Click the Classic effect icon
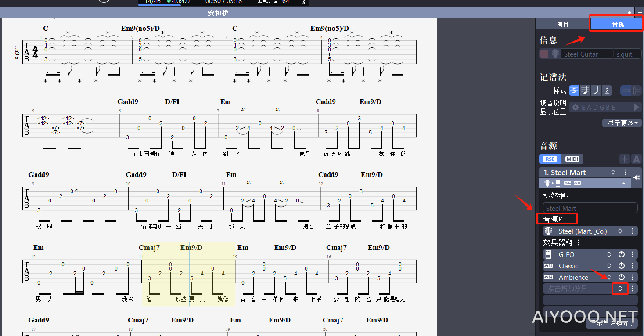The width and height of the screenshot is (644, 336). pyautogui.click(x=548, y=266)
